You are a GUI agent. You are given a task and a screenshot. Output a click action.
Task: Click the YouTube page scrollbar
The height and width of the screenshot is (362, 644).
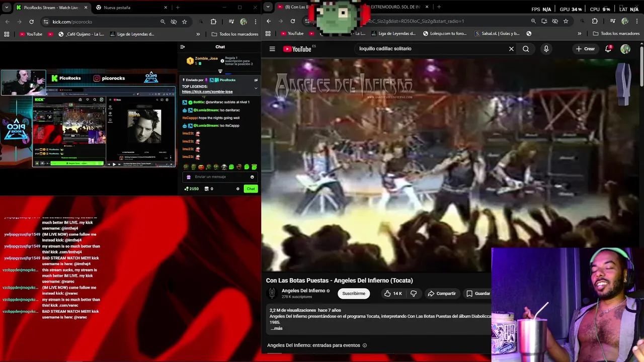tap(642, 65)
